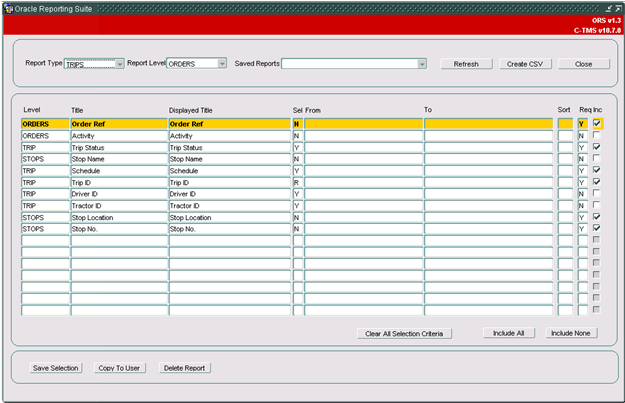Uncheck the Inc checkbox for Trip ID
This screenshot has height=403, width=625.
tap(597, 182)
